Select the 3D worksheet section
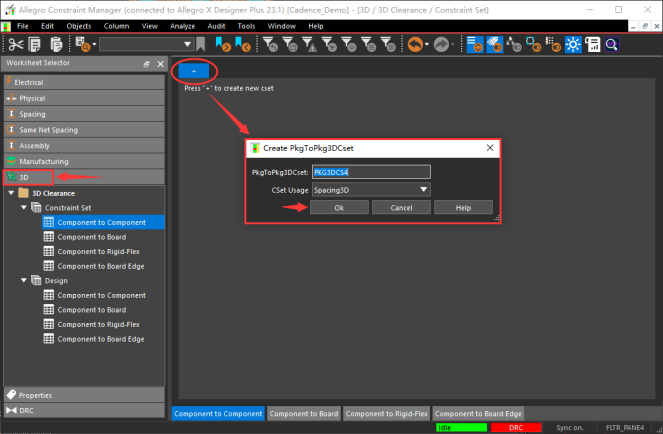 (84, 177)
